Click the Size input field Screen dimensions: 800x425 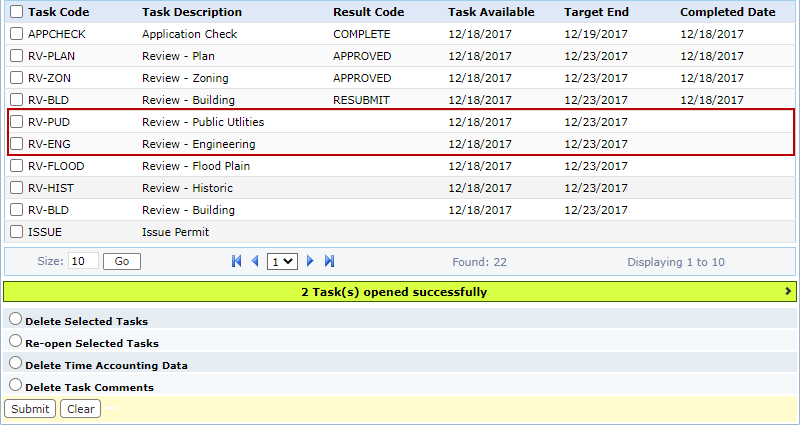tap(82, 261)
